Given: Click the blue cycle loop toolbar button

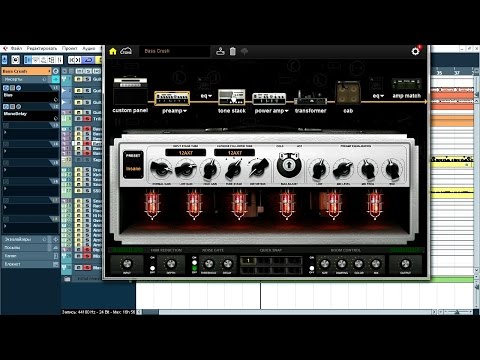Looking at the screenshot, I should 89,60.
